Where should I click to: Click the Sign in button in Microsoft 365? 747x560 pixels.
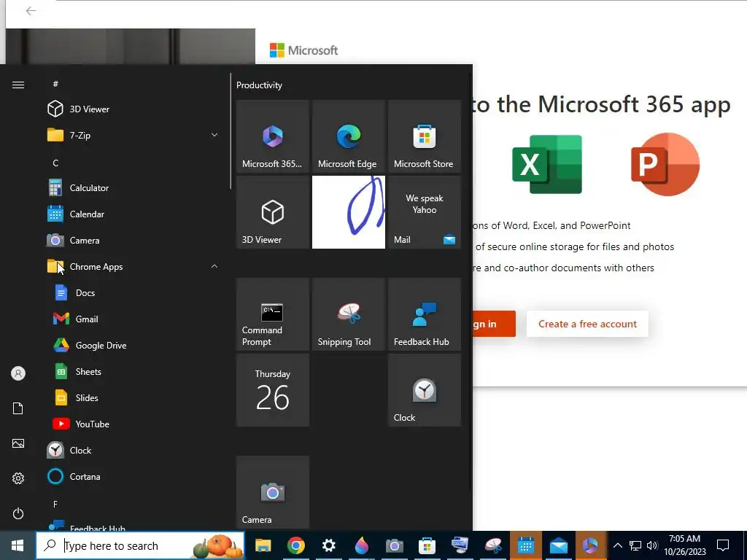click(x=494, y=324)
